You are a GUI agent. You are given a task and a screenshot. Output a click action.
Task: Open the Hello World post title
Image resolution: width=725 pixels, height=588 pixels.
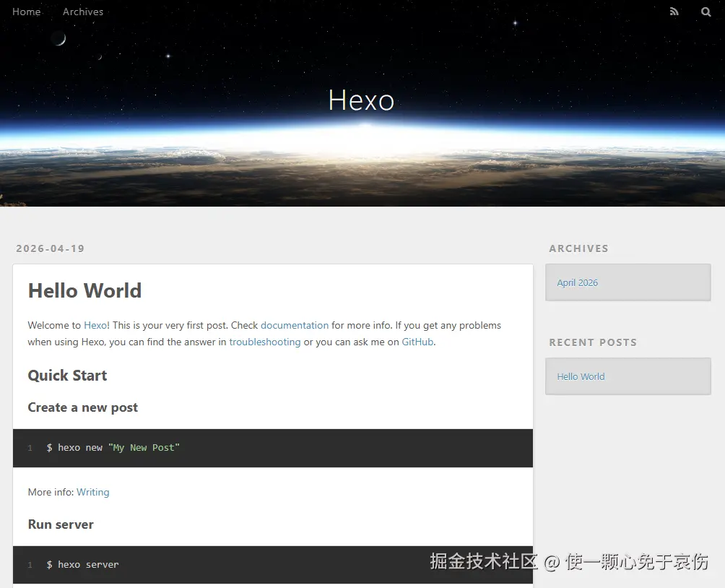pos(84,290)
